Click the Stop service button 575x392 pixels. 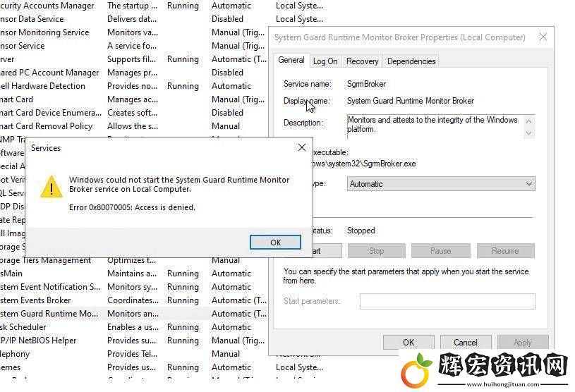pyautogui.click(x=377, y=251)
